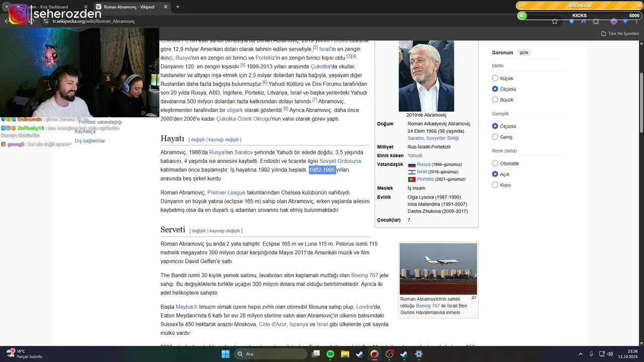644x362 pixels.
Task: Open Task View on the taskbar
Action: (315, 354)
